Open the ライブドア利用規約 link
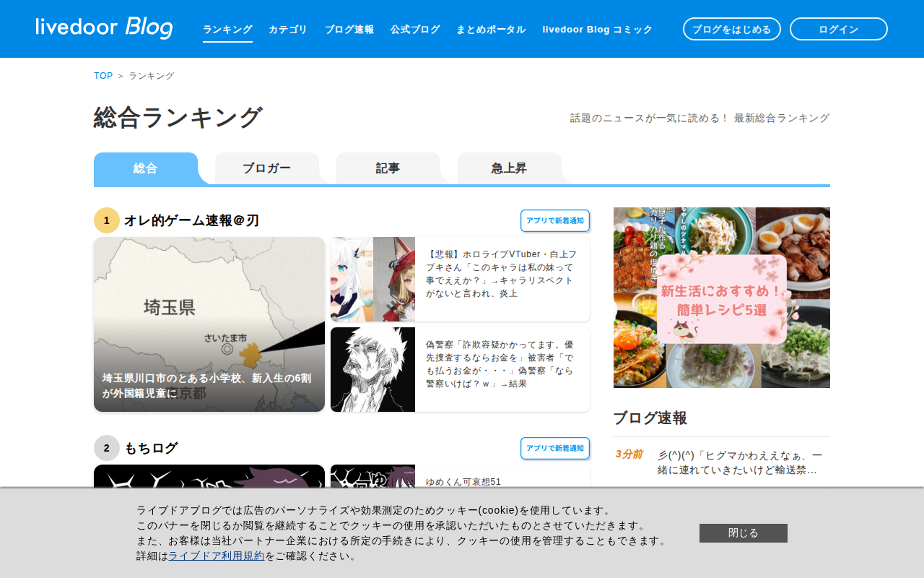924x578 pixels. [x=217, y=556]
